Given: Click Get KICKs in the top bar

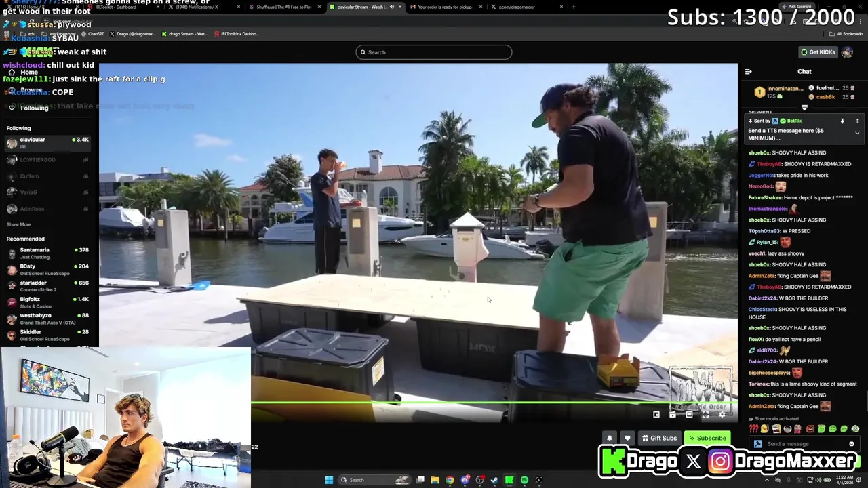Looking at the screenshot, I should (x=818, y=52).
